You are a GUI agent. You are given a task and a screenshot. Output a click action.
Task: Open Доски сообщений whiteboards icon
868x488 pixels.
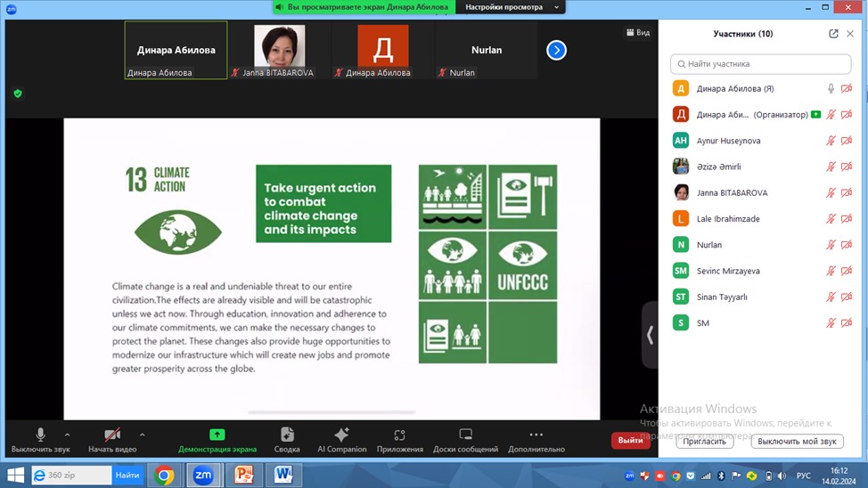465,435
